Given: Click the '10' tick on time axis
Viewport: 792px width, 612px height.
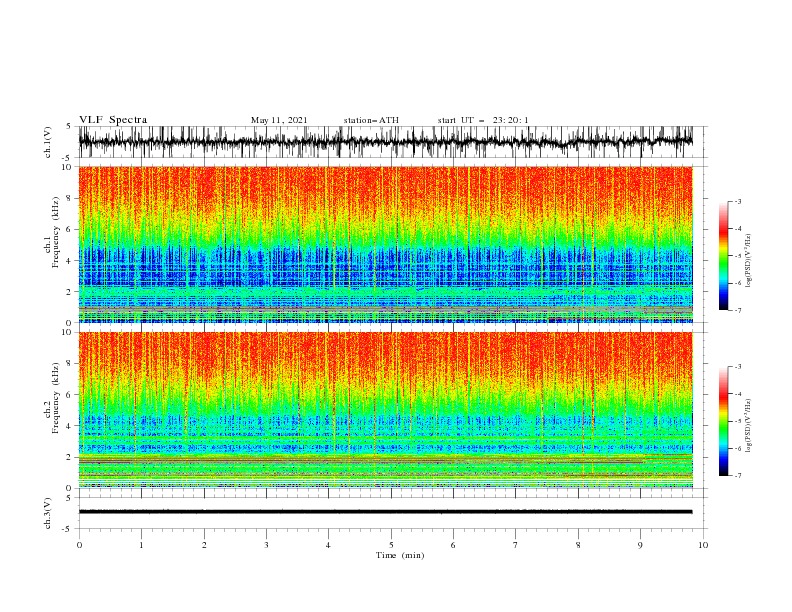Looking at the screenshot, I should pyautogui.click(x=703, y=545).
